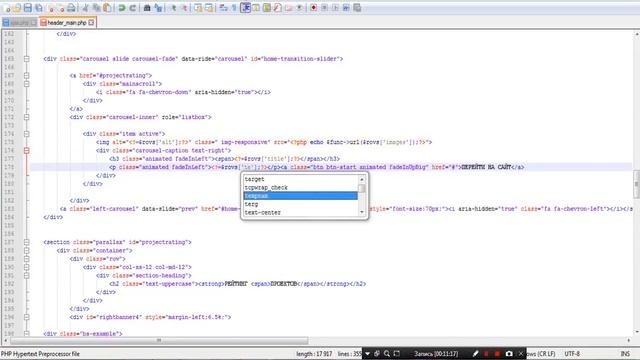Cut selection using the scissors icon

[x=86, y=8]
